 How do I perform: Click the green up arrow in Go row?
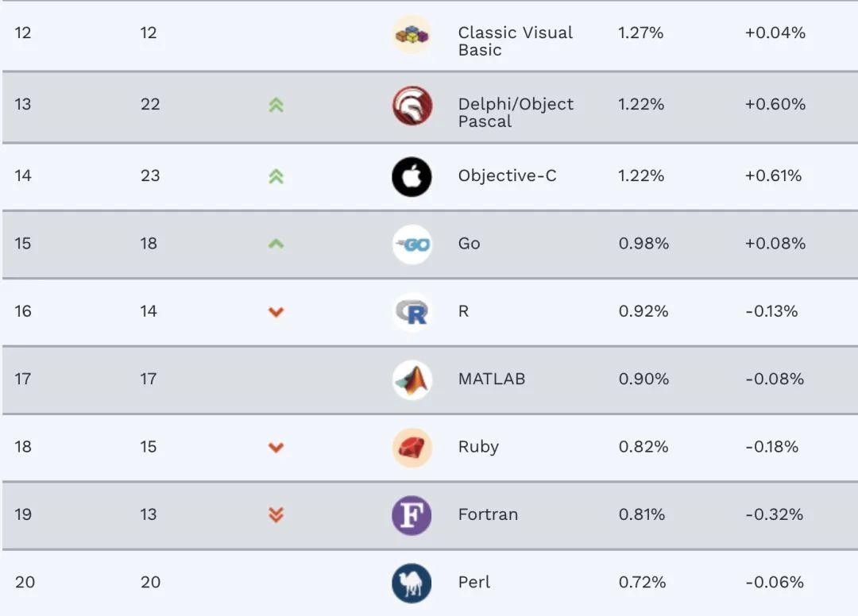(x=276, y=244)
